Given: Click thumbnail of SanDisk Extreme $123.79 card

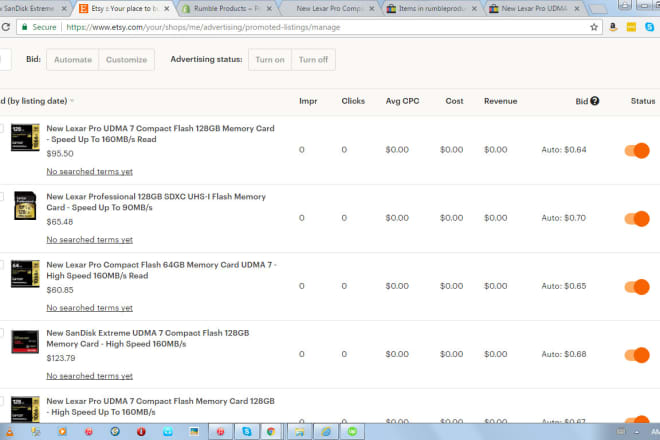Looking at the screenshot, I should [x=25, y=342].
